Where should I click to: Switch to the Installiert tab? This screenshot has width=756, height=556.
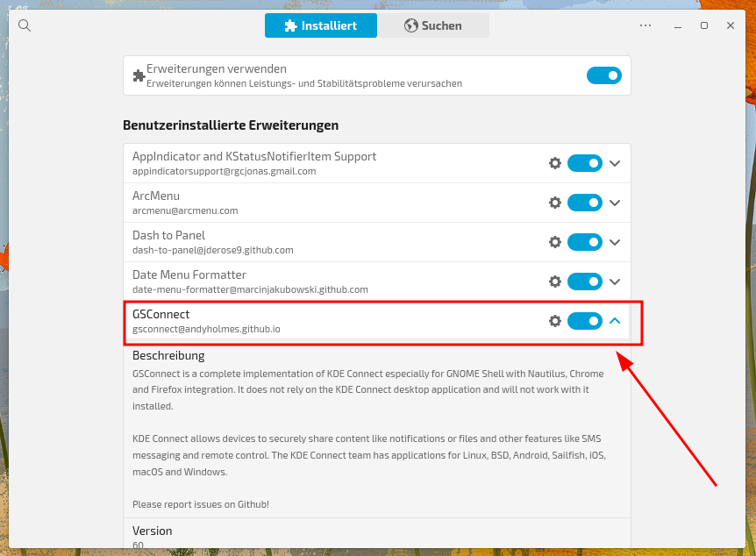pos(321,25)
